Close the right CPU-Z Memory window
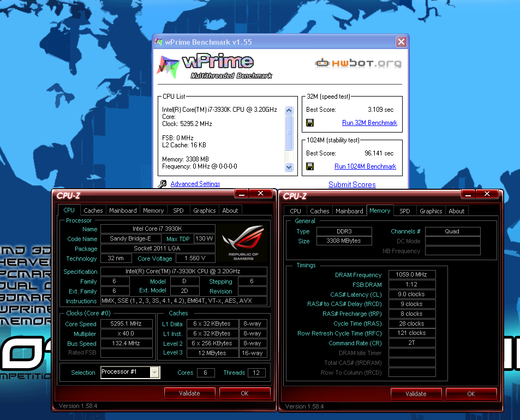This screenshot has width=520, height=420. [487, 194]
